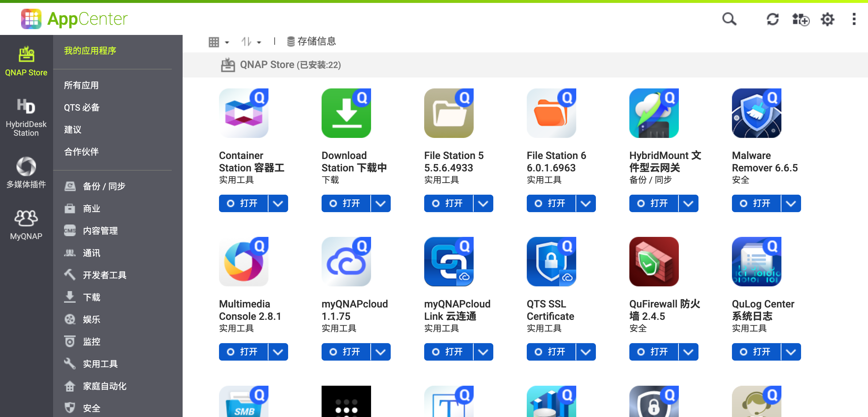Click the search magnifier icon
The image size is (868, 417).
click(729, 19)
